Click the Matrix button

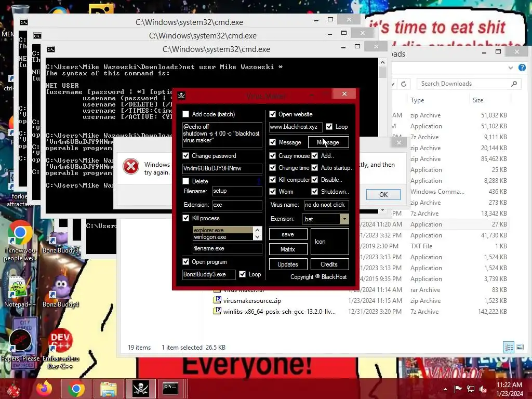pyautogui.click(x=288, y=249)
